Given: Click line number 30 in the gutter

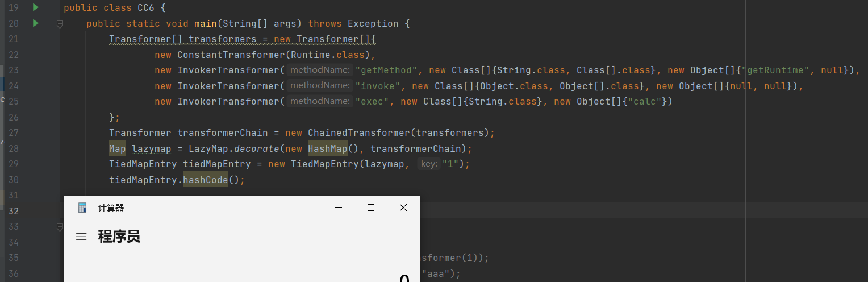Looking at the screenshot, I should (14, 180).
